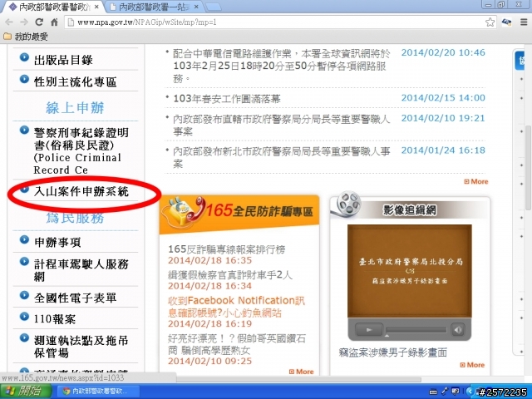Screen dimensions: 532x399
Task: Open news on 直轄市政府警察局分局長
Action: coord(282,126)
